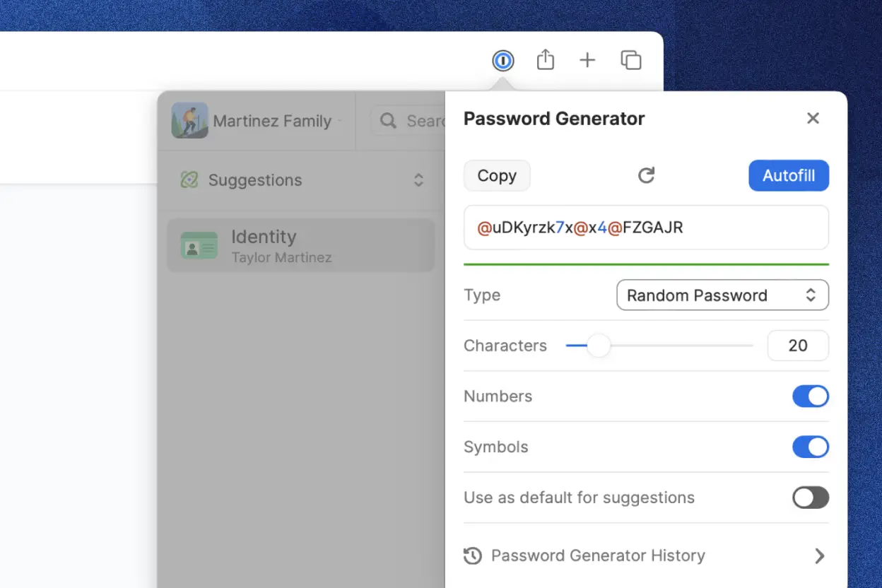The image size is (882, 588).
Task: Disable the Symbols toggle
Action: (810, 447)
